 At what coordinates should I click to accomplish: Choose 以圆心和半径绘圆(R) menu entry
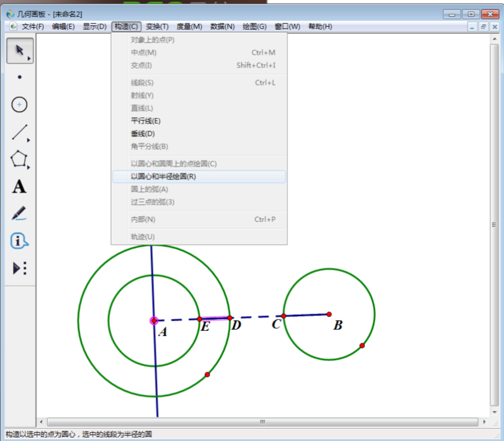pos(199,177)
